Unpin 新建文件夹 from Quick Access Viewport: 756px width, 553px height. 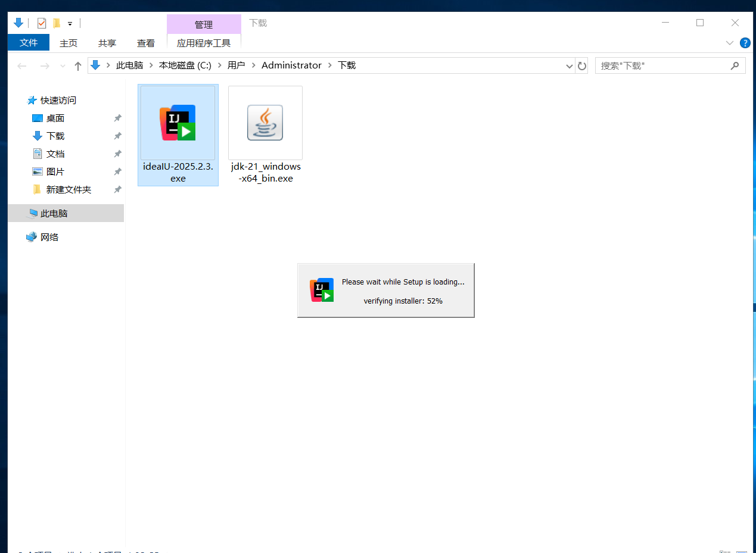117,189
